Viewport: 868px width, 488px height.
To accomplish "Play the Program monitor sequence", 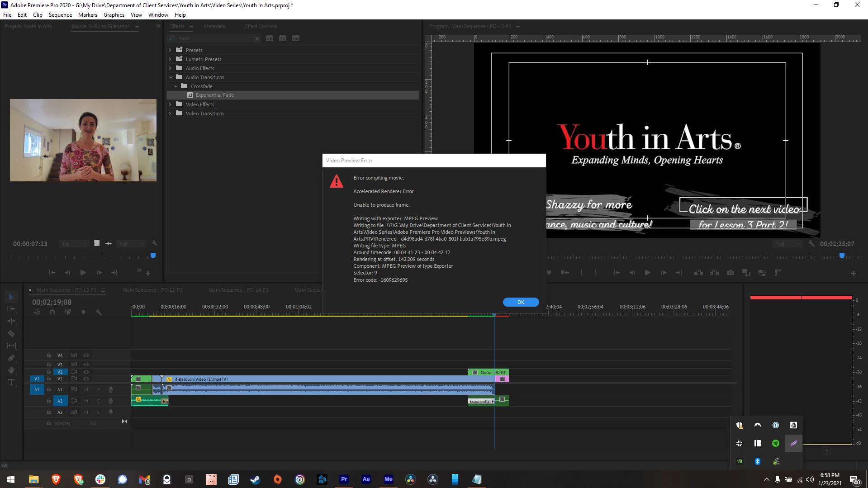I will click(x=648, y=273).
